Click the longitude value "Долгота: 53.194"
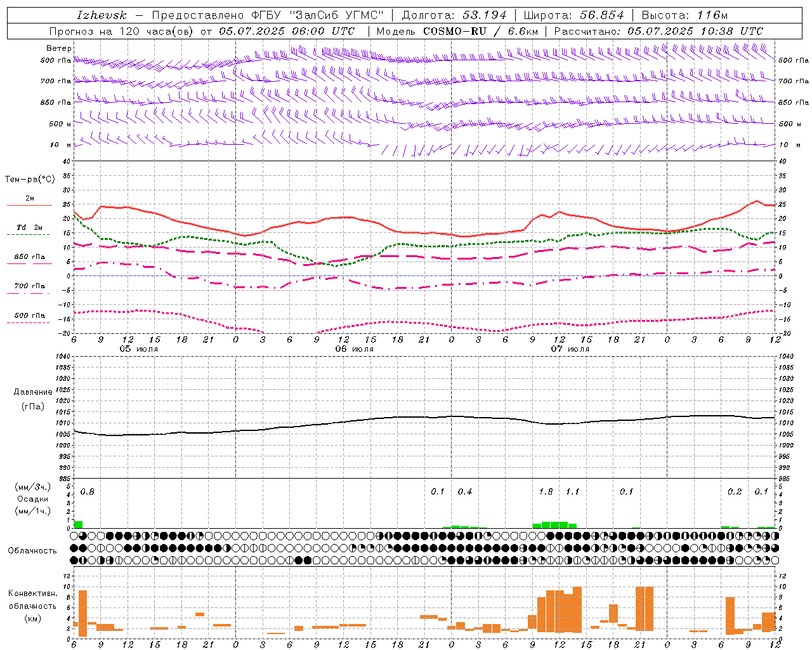This screenshot has width=812, height=650. (454, 15)
